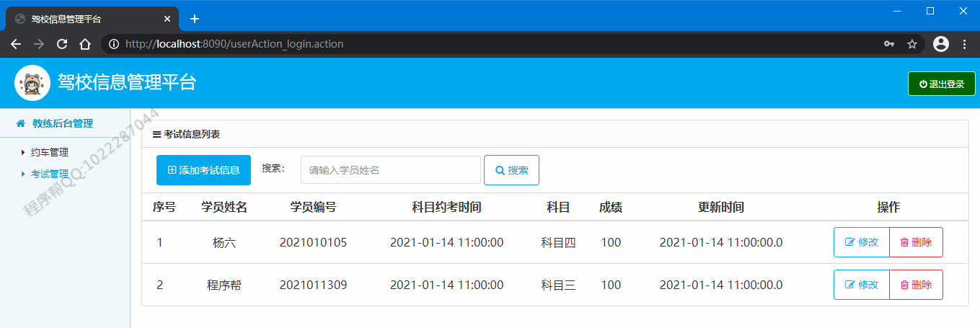Click the 修改 button for 程序帮
The height and width of the screenshot is (328, 980).
point(861,285)
